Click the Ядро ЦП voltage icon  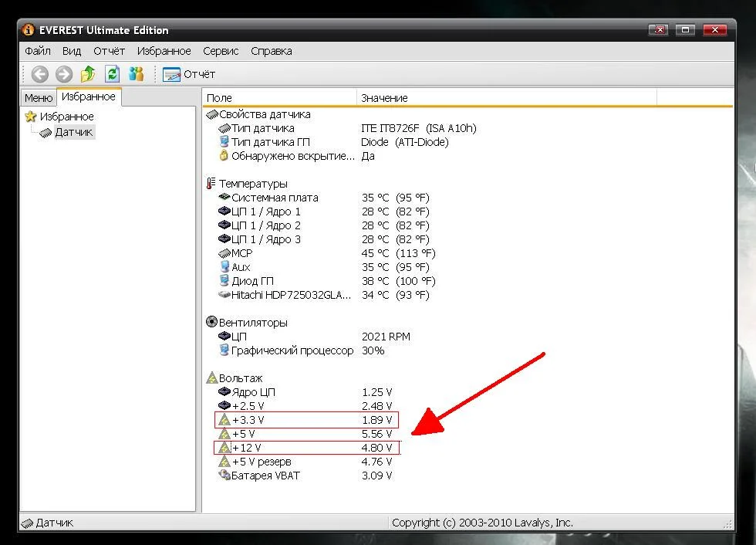[x=224, y=391]
